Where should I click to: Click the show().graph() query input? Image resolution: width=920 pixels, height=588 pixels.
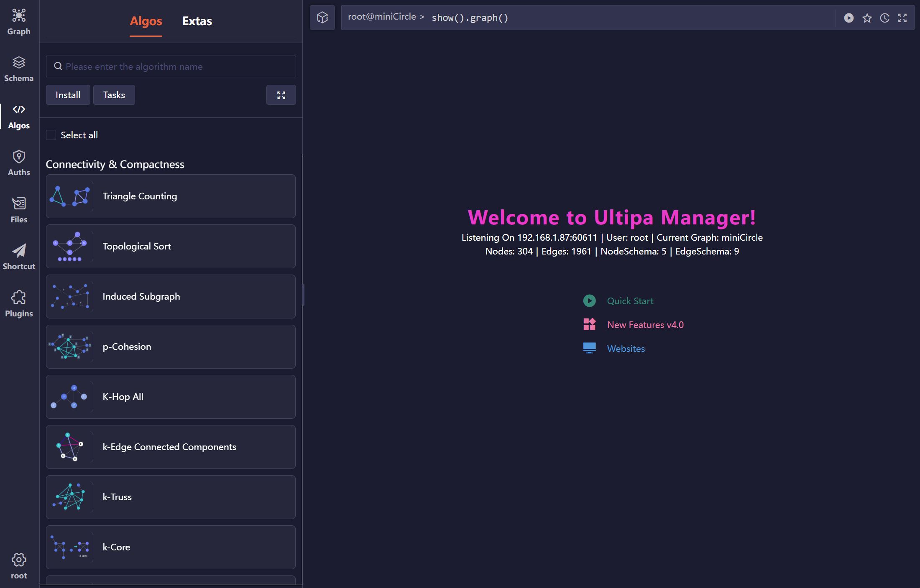coord(470,18)
